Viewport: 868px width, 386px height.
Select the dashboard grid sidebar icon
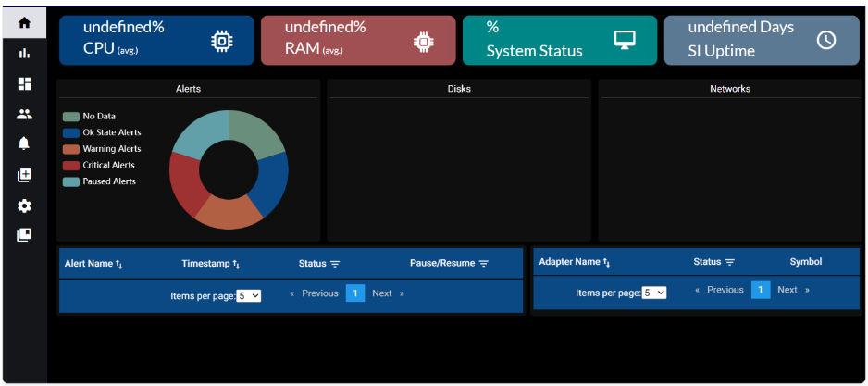coord(24,84)
